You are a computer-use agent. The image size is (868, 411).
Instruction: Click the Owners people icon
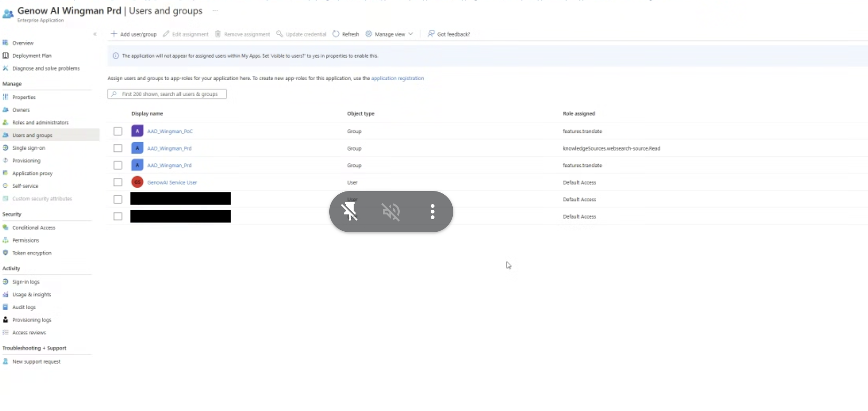(6, 110)
